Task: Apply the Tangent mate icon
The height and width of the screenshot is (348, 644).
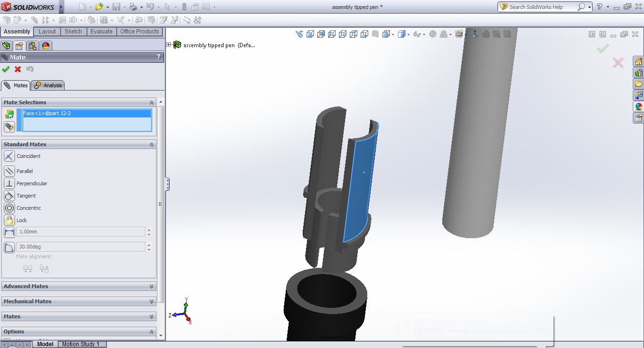Action: pyautogui.click(x=9, y=196)
